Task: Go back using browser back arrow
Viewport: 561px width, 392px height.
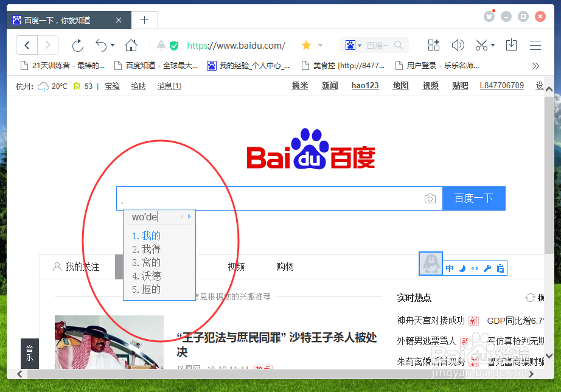Action: pyautogui.click(x=27, y=46)
